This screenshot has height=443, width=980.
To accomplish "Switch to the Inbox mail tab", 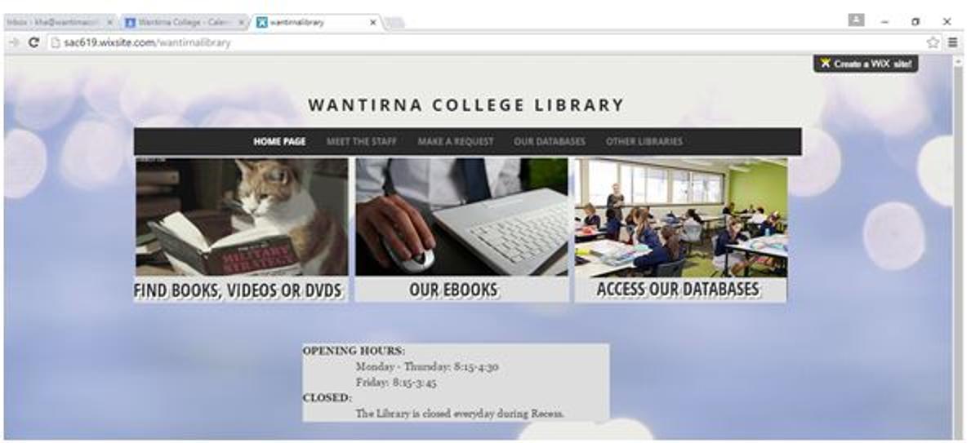I will pyautogui.click(x=59, y=23).
